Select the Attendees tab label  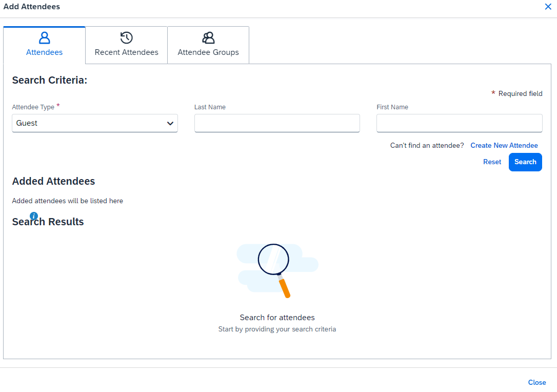(45, 52)
